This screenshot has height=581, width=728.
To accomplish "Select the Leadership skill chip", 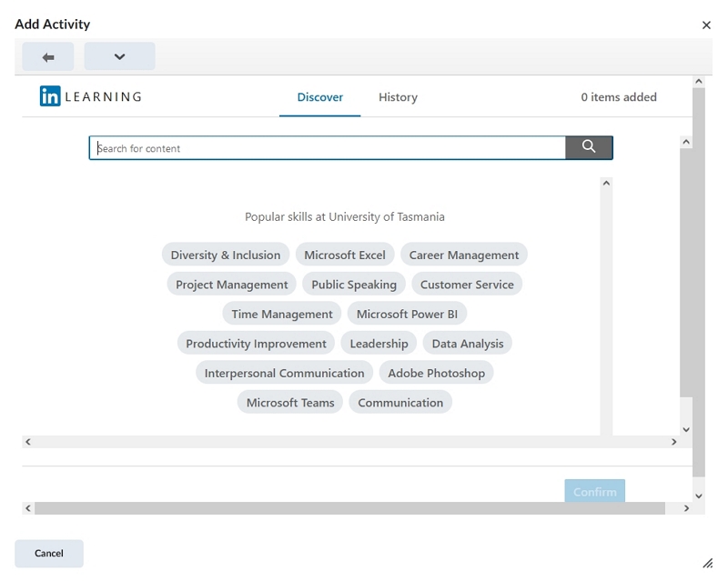I will 379,344.
